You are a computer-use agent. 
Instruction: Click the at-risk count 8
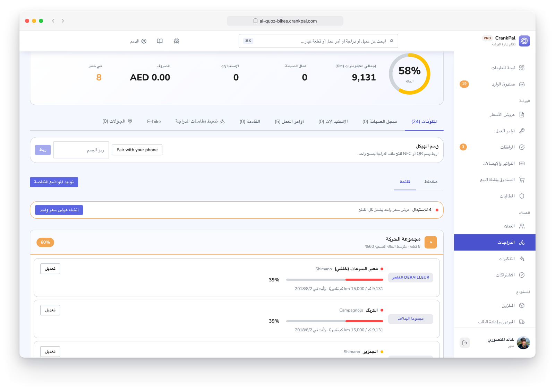(x=99, y=77)
